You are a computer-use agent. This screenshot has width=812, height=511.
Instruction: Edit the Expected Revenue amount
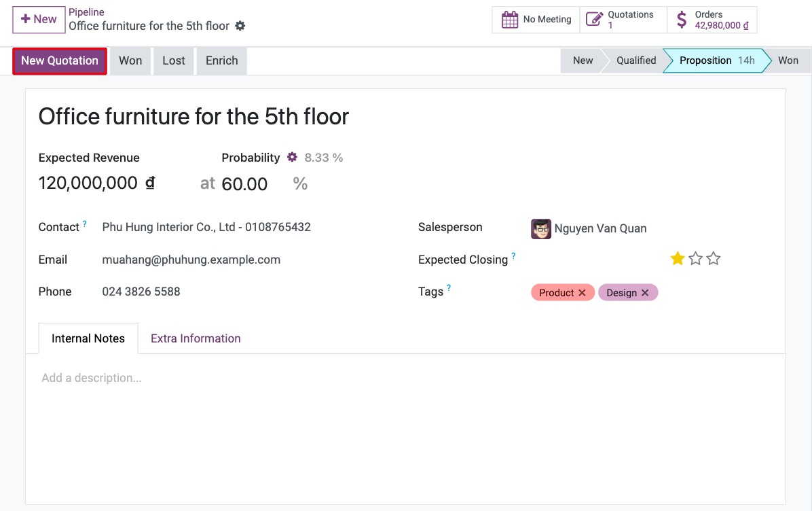88,183
